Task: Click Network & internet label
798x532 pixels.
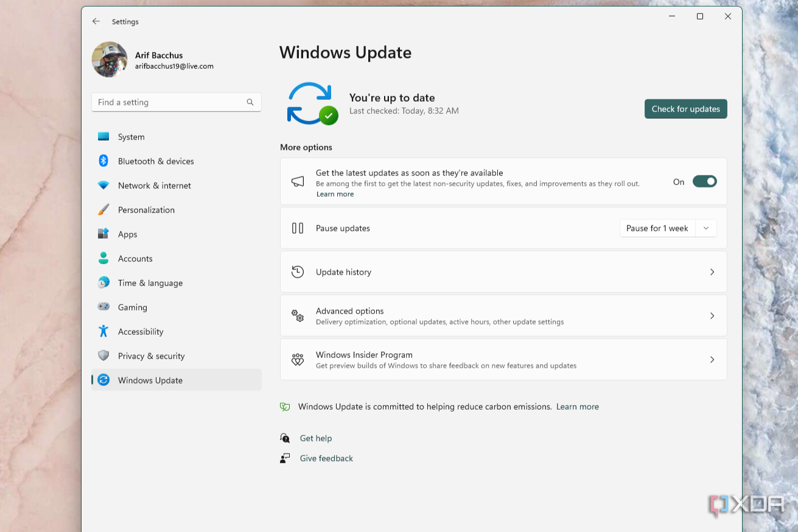Action: click(x=155, y=186)
